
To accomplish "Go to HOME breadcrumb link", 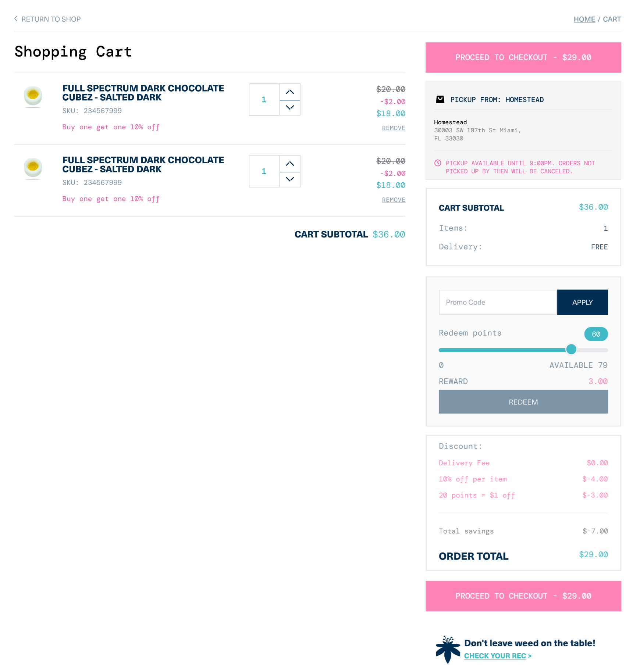I will click(x=584, y=19).
